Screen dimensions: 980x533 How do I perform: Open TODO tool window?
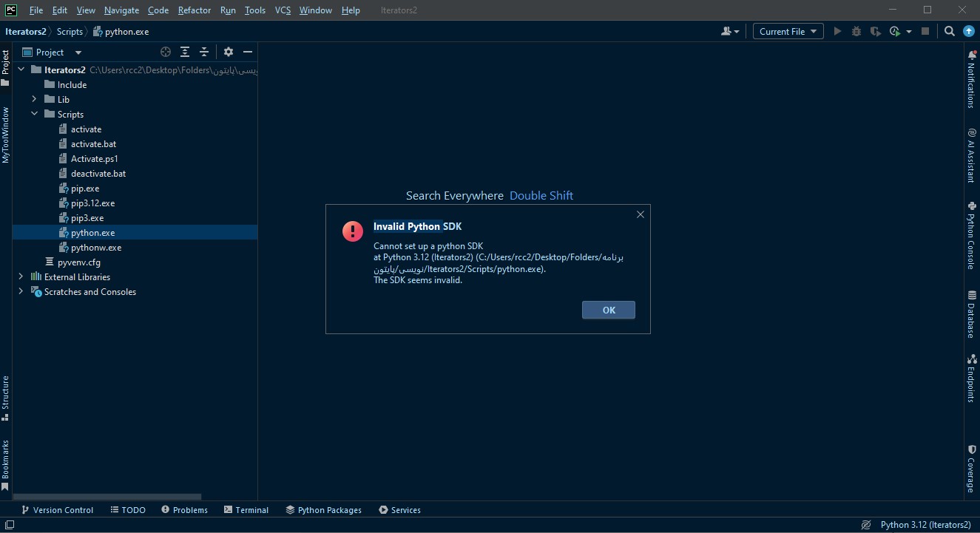pyautogui.click(x=128, y=509)
